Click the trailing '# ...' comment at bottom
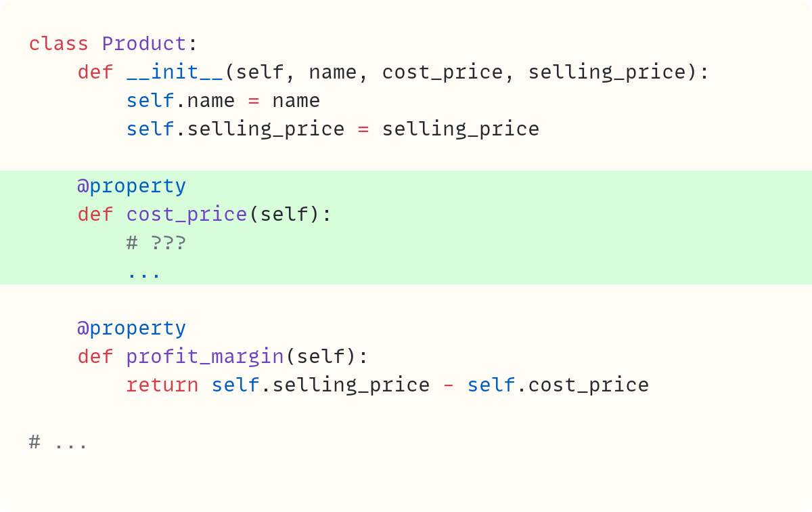The height and width of the screenshot is (512, 812). 59,442
